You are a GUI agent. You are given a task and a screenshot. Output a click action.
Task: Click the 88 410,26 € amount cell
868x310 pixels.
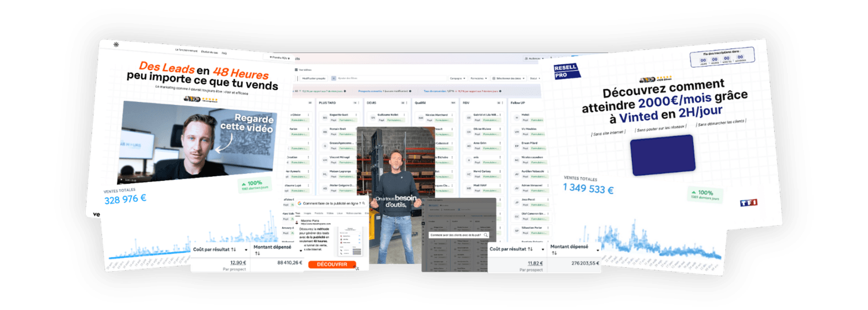[x=290, y=263]
